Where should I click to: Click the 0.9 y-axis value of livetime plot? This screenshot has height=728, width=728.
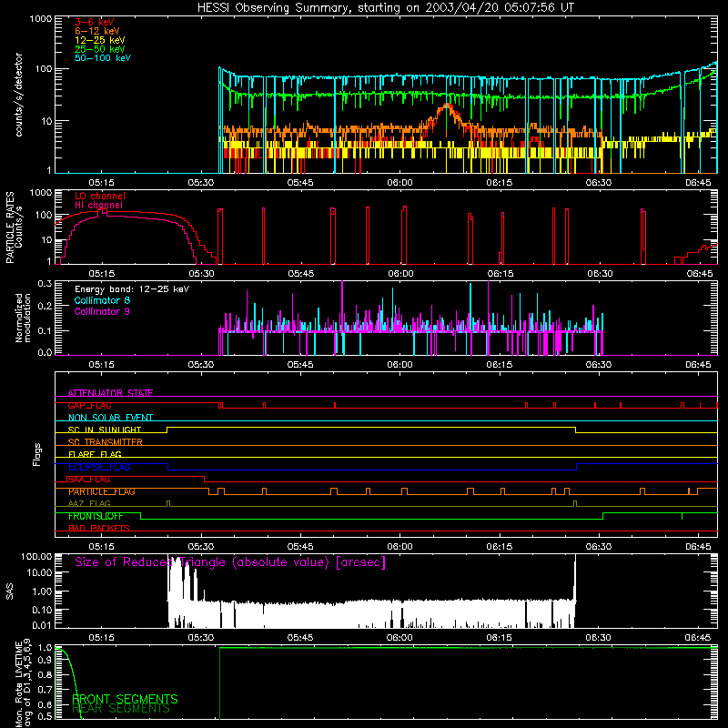tap(45, 661)
